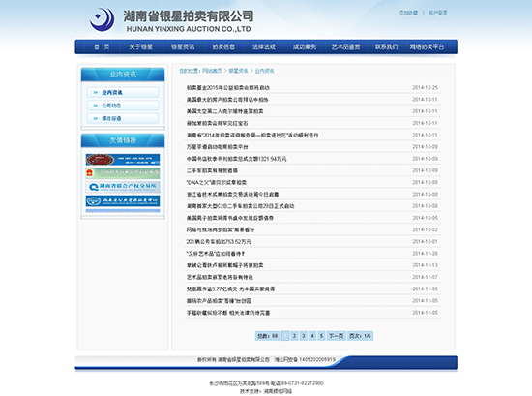The image size is (532, 396).
Task: Go to 网络拍卖平台 in the navigation bar
Action: tap(427, 46)
